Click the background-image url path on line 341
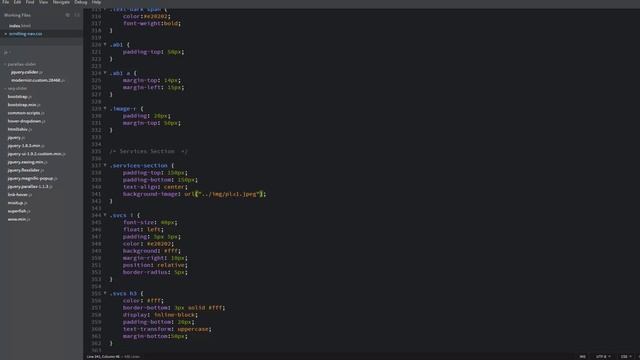Image resolution: width=640 pixels, height=360 pixels. pos(229,194)
